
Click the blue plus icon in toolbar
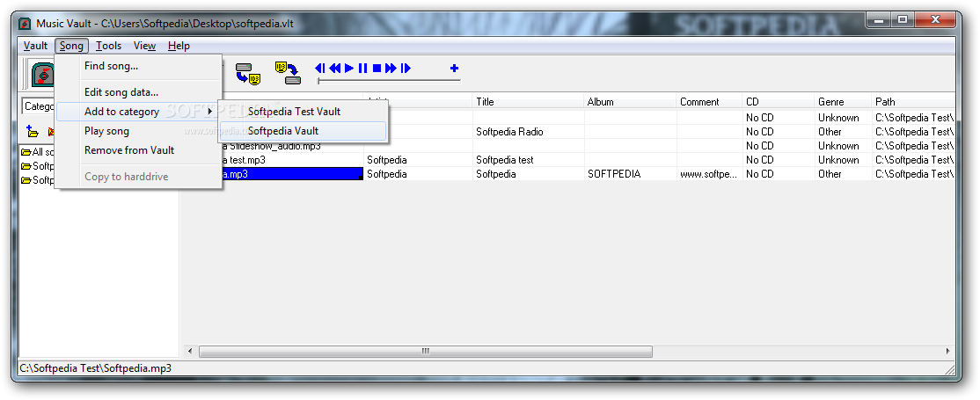click(x=455, y=68)
